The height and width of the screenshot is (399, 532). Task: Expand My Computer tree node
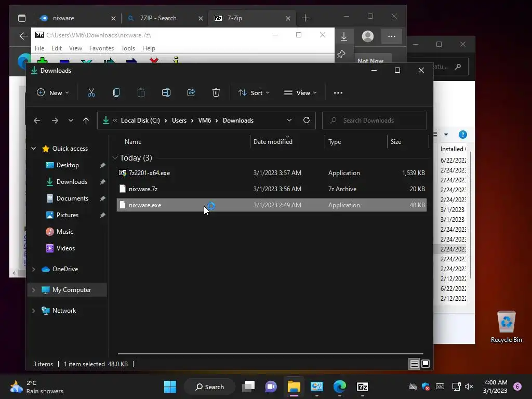[34, 290]
